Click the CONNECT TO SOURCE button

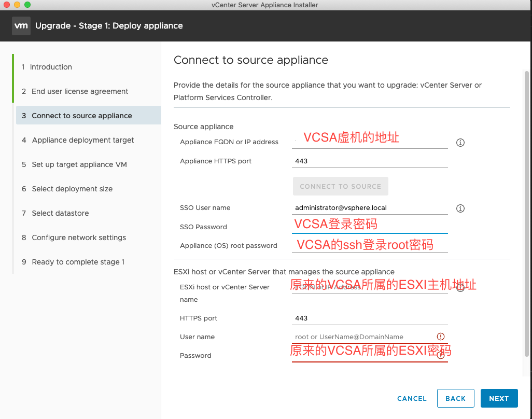pos(340,186)
